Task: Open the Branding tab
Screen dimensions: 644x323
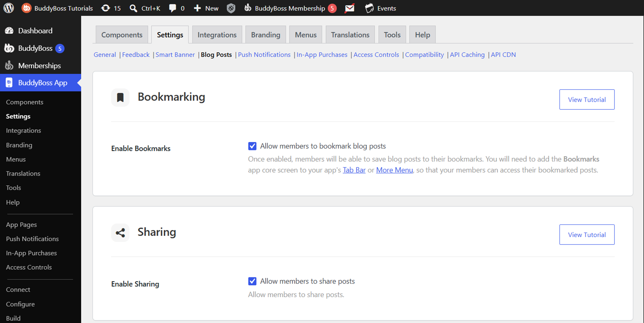Action: pyautogui.click(x=266, y=35)
